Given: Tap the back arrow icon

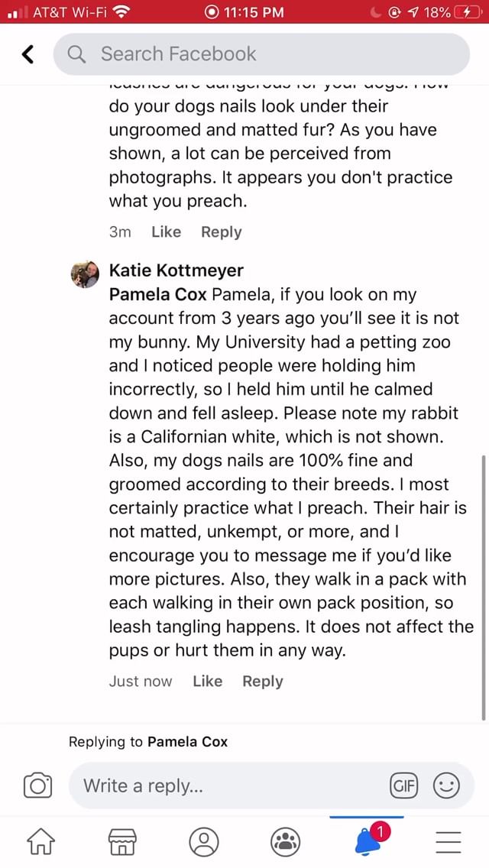Looking at the screenshot, I should (28, 54).
